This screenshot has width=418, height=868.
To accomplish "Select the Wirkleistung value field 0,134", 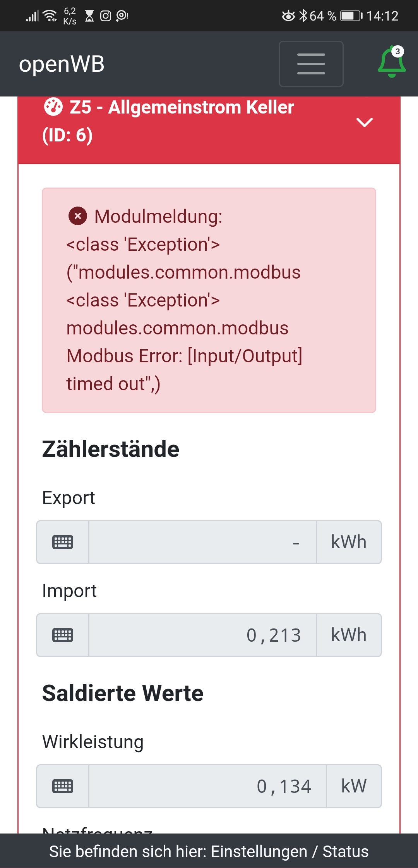I will [207, 786].
